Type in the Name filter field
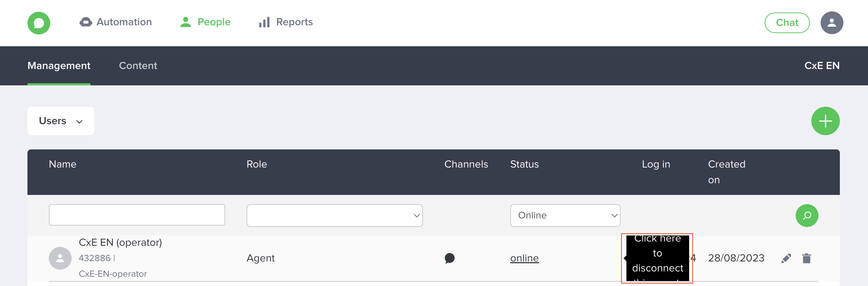Viewport: 868px width, 286px height. click(x=137, y=215)
